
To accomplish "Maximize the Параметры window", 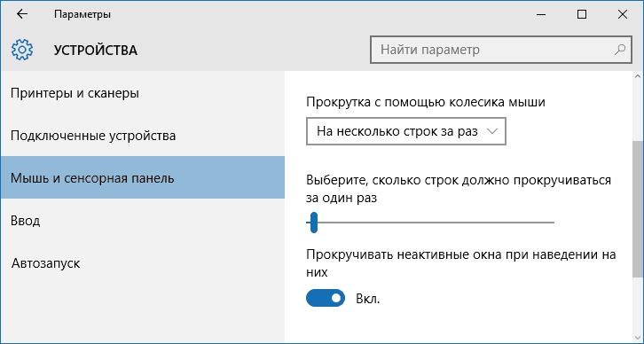I will coord(582,14).
